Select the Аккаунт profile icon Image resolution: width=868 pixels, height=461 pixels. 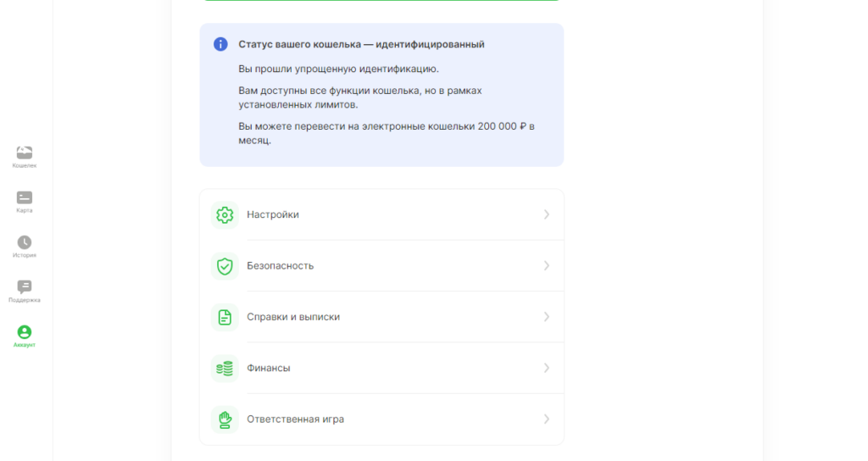pos(25,332)
